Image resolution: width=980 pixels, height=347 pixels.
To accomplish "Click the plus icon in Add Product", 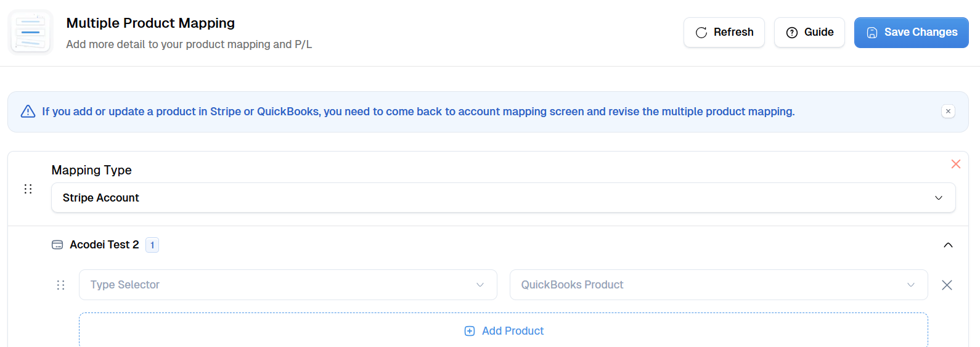I will coord(470,331).
